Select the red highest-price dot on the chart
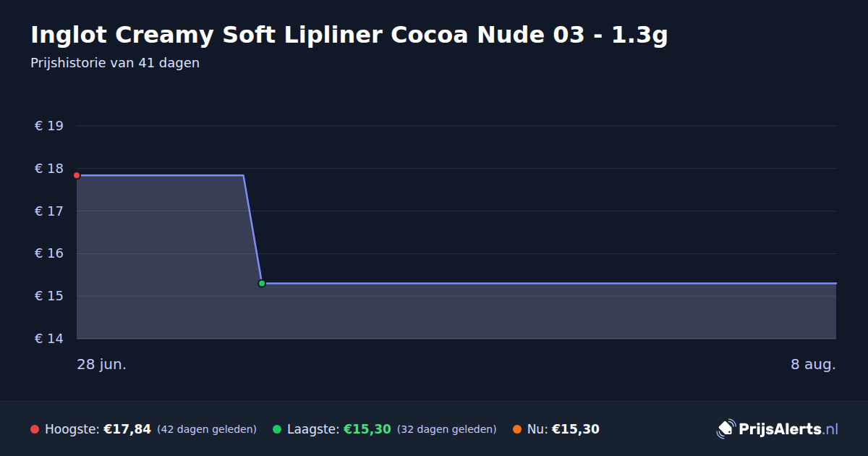The width and height of the screenshot is (868, 456). pyautogui.click(x=77, y=175)
